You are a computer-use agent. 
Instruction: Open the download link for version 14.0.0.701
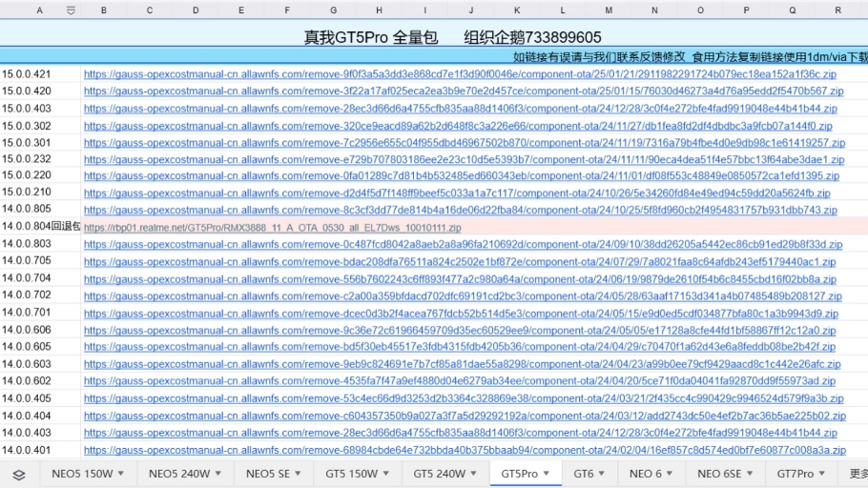(x=461, y=314)
